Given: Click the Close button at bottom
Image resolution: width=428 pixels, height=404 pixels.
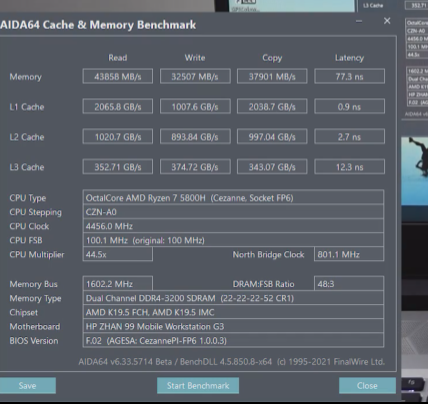Looking at the screenshot, I should click(367, 386).
